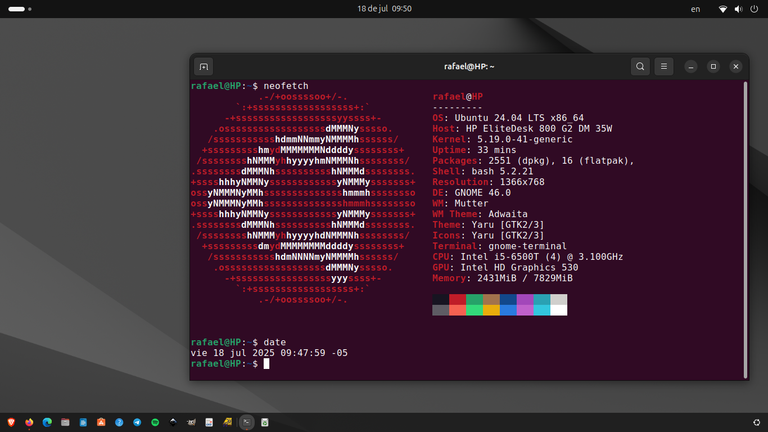Open the blue document editor dock icon
This screenshot has width=768, height=432.
83,422
